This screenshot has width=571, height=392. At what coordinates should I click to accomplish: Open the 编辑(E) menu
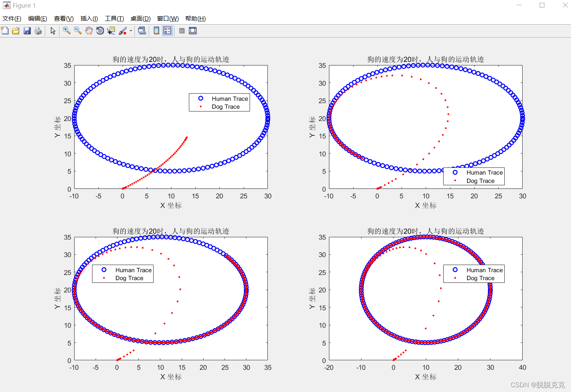(x=38, y=19)
